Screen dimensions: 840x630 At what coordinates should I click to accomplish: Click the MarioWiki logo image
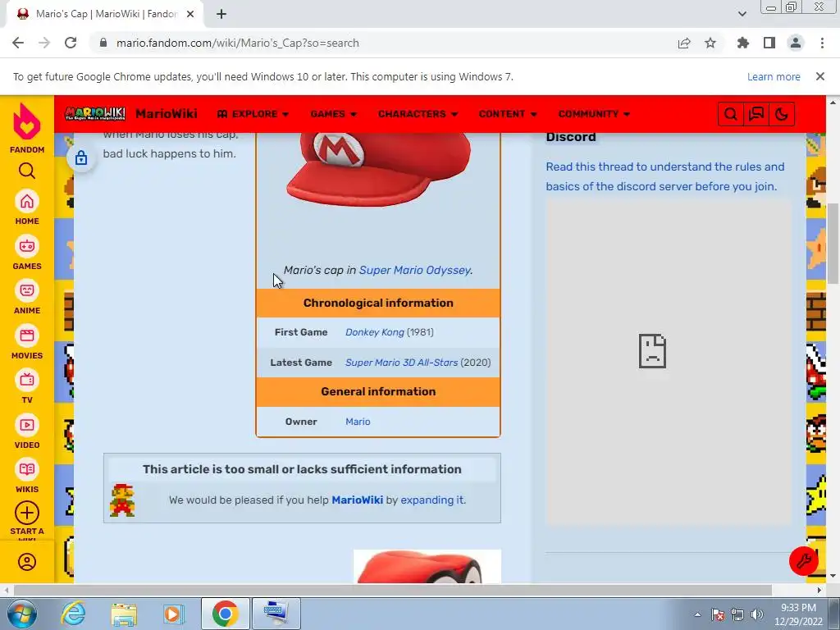(95, 113)
